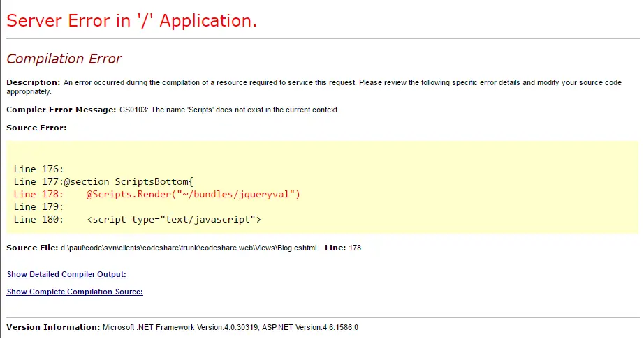644x339 pixels.
Task: Click the Show Detailed Compiler Output link
Action: [x=66, y=274]
